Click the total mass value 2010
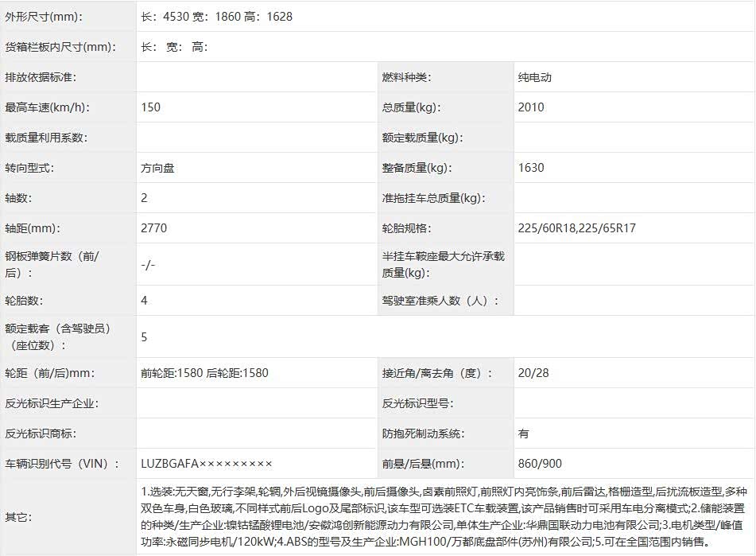The width and height of the screenshot is (756, 556). pyautogui.click(x=531, y=107)
